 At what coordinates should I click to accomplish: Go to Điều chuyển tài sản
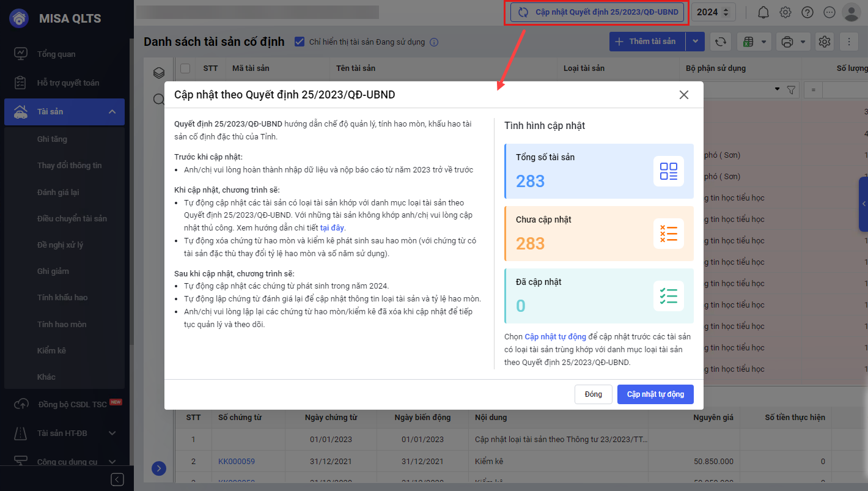pos(72,218)
